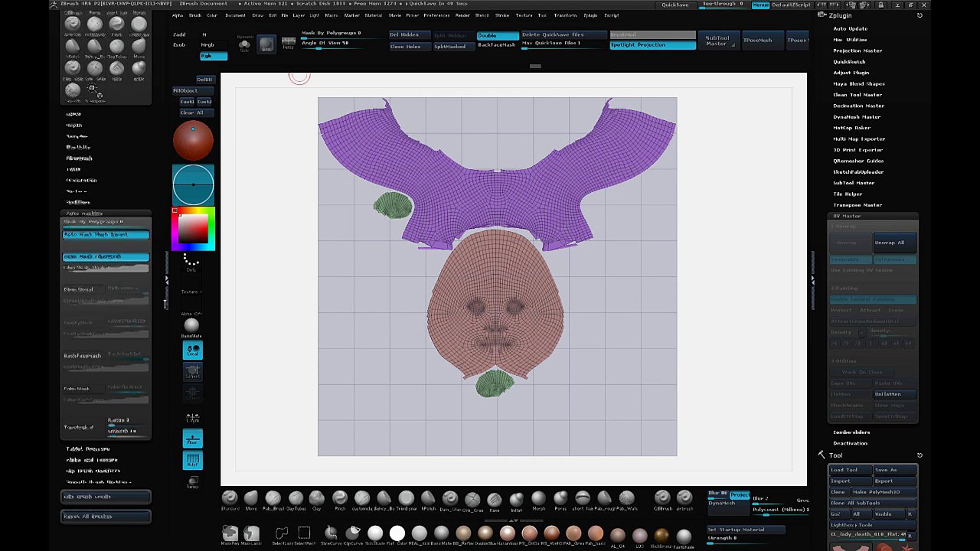Viewport: 980px width, 551px height.
Task: Choose the Inflat brush icon
Action: coord(516,500)
